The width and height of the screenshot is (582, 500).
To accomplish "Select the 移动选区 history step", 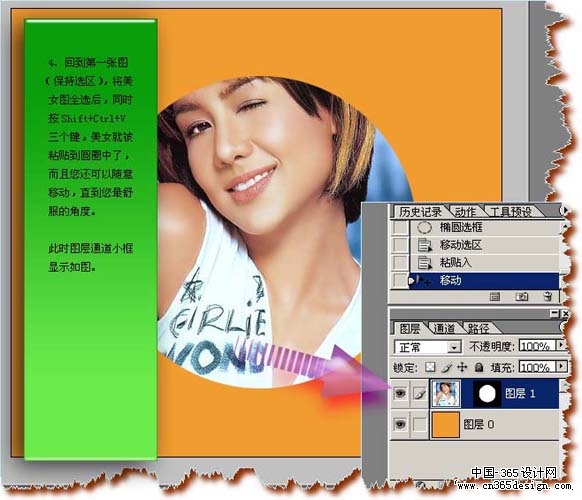I will (485, 245).
